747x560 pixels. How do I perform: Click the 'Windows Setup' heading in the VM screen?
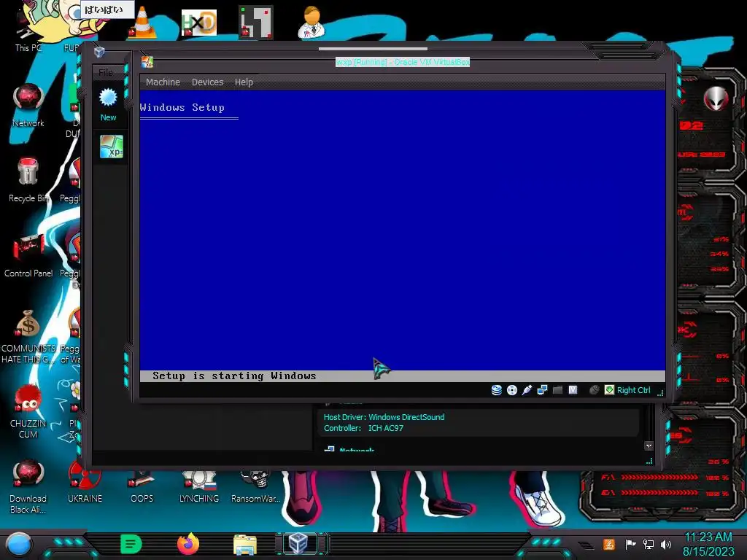pyautogui.click(x=182, y=108)
